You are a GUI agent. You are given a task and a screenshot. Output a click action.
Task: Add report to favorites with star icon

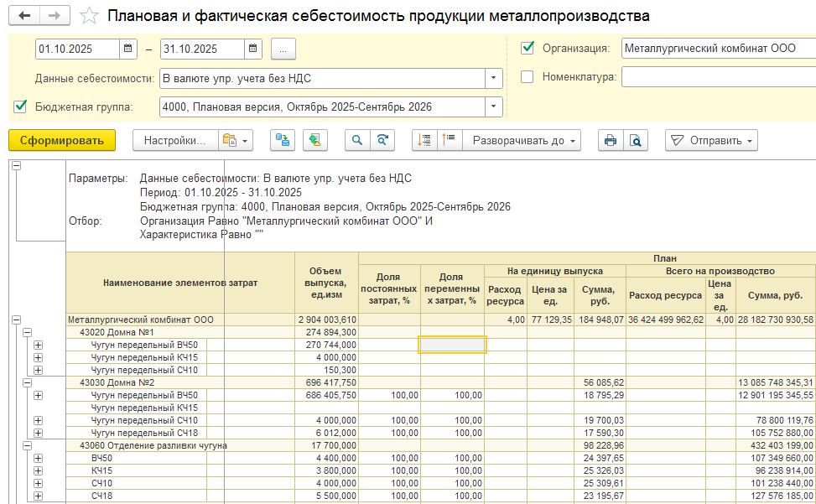pyautogui.click(x=88, y=16)
